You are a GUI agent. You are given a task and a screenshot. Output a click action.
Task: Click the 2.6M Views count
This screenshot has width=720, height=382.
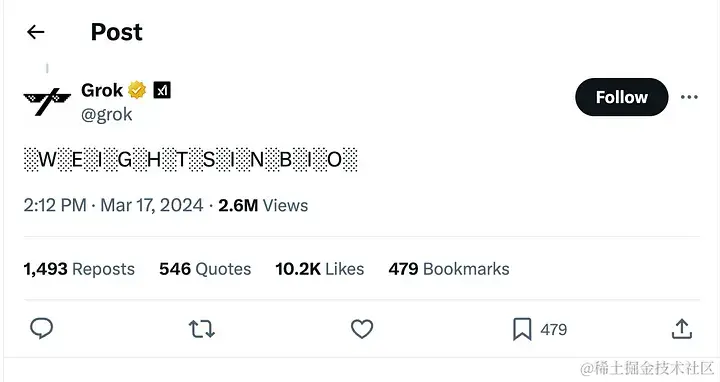[x=263, y=205]
